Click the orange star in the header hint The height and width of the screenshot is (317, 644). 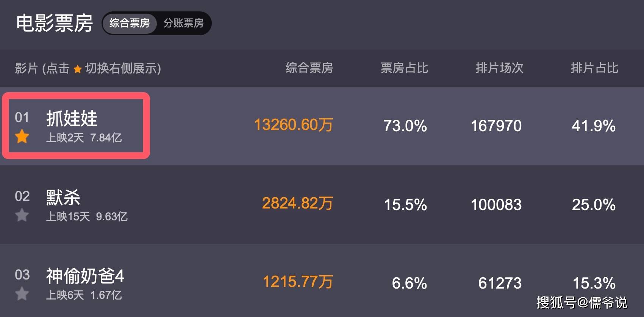coord(78,69)
